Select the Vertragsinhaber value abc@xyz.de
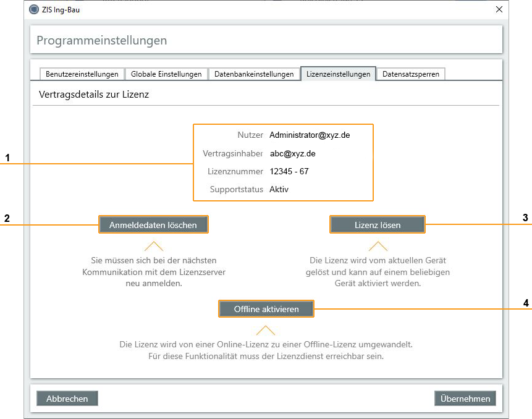The height and width of the screenshot is (419, 532). [x=293, y=153]
